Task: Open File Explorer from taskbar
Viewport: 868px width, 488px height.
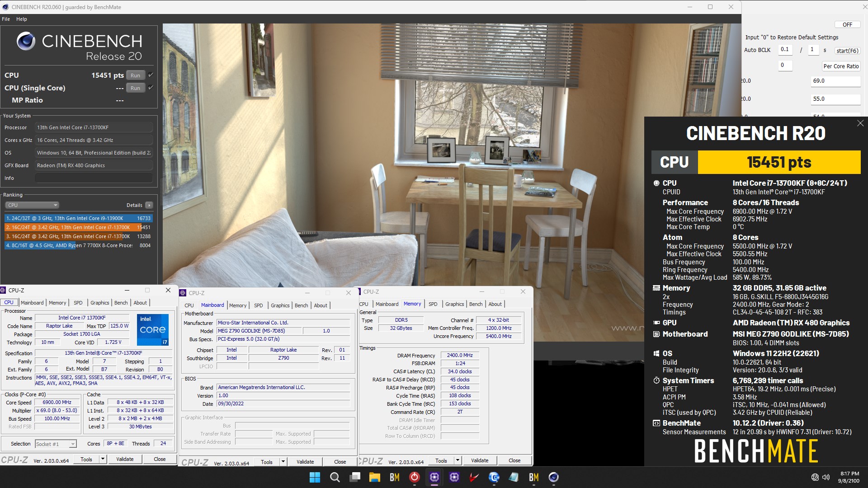Action: (374, 477)
